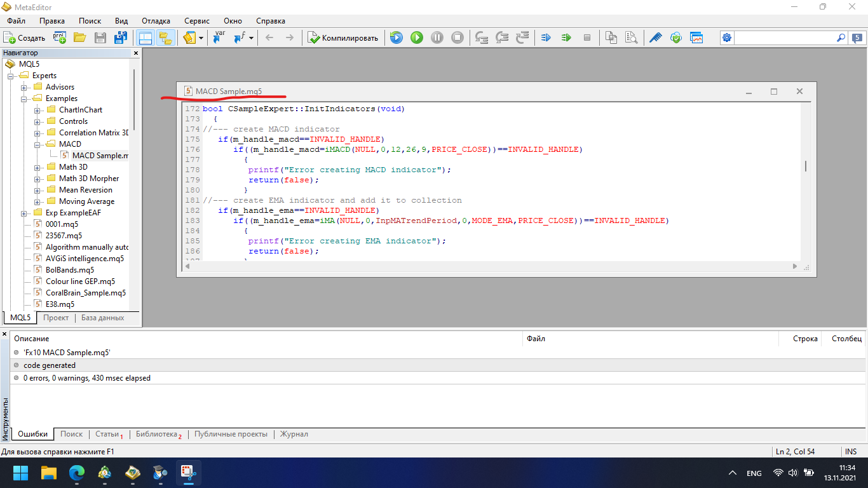
Task: Switch to the База данных navigator tab
Action: click(x=103, y=318)
